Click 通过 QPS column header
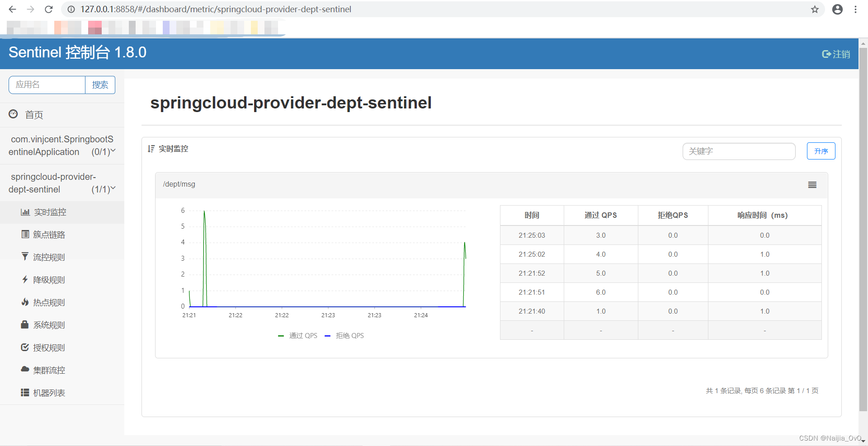The width and height of the screenshot is (868, 446). coord(600,215)
